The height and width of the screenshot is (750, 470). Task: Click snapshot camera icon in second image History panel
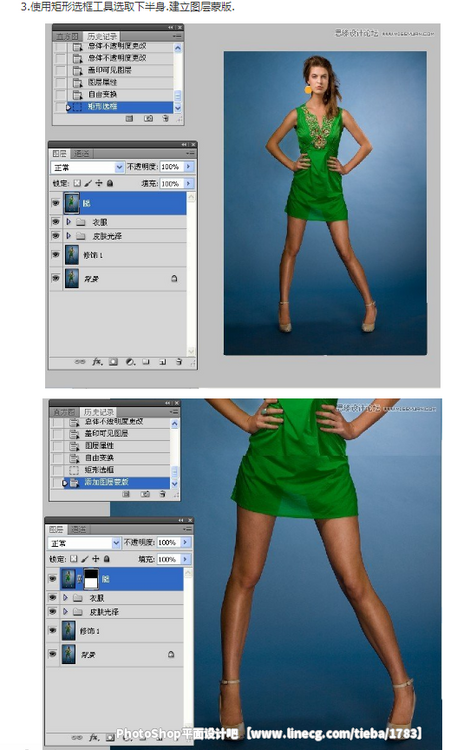pos(145,494)
